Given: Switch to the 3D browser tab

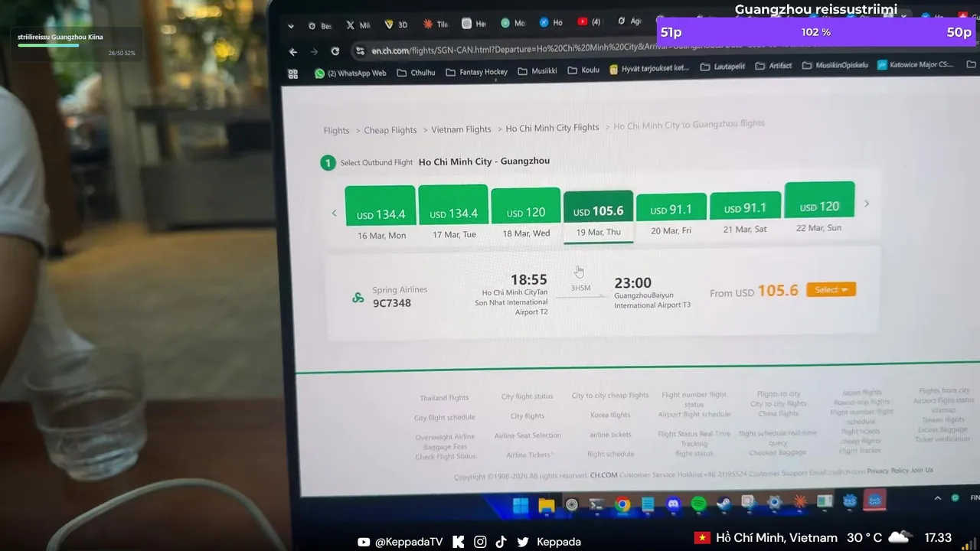Looking at the screenshot, I should pos(396,24).
